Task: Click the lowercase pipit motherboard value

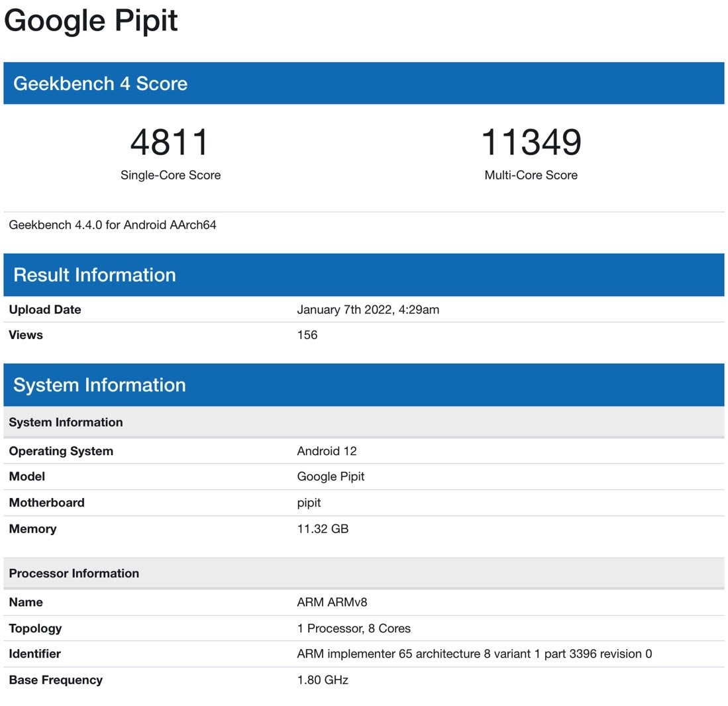Action: 309,503
